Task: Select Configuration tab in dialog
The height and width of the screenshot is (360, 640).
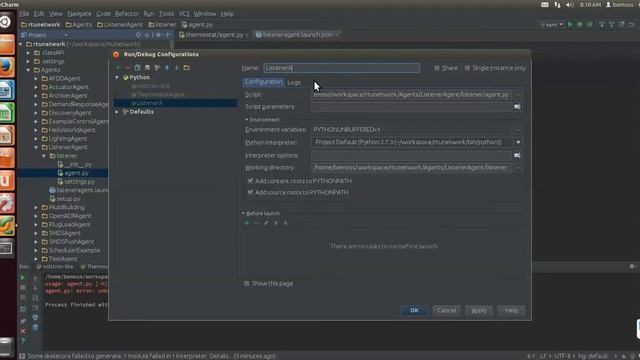Action: point(264,82)
